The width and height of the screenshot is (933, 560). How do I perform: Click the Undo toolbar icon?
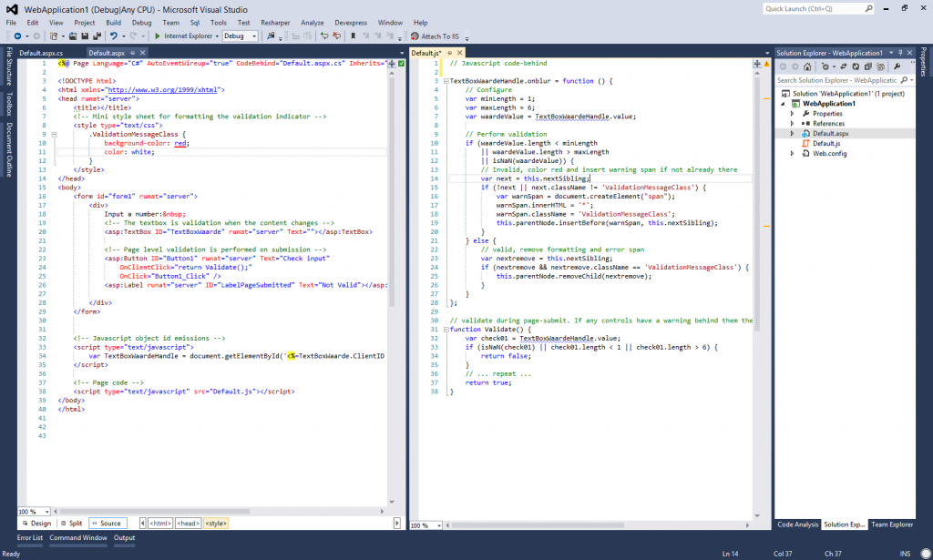113,36
